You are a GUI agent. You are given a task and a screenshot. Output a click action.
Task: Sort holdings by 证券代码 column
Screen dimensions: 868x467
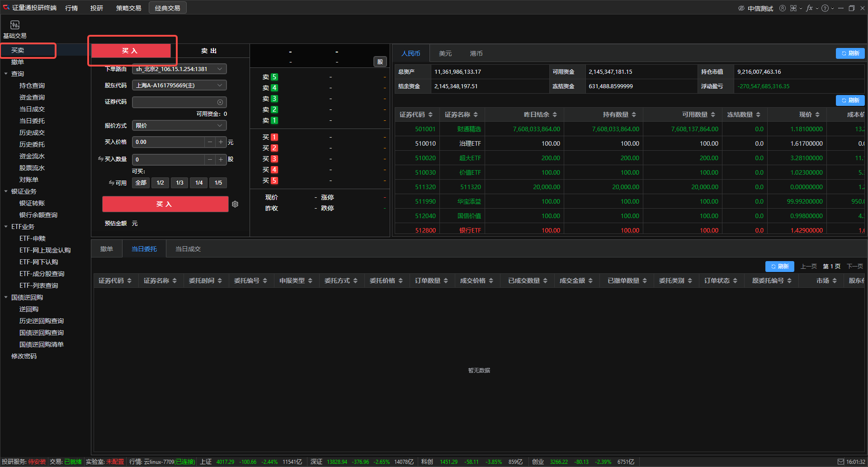(416, 114)
